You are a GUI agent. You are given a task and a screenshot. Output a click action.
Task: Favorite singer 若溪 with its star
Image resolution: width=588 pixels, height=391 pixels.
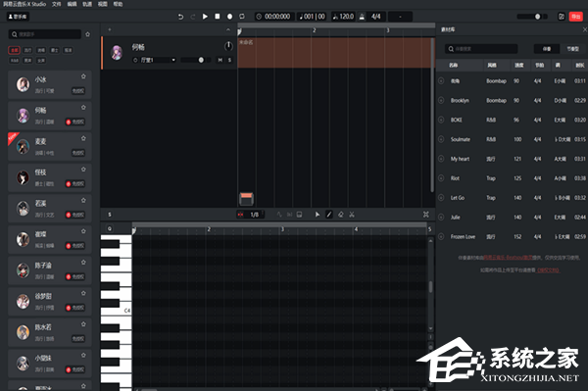pos(83,201)
